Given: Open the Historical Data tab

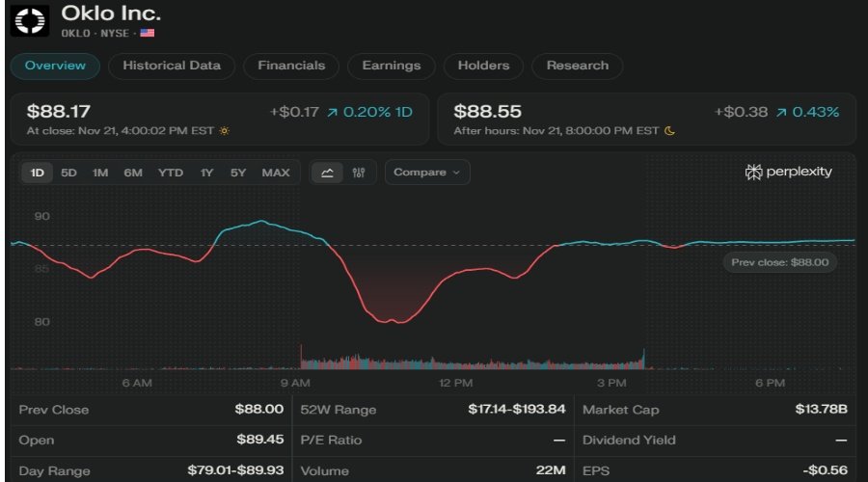Looking at the screenshot, I should click(172, 66).
